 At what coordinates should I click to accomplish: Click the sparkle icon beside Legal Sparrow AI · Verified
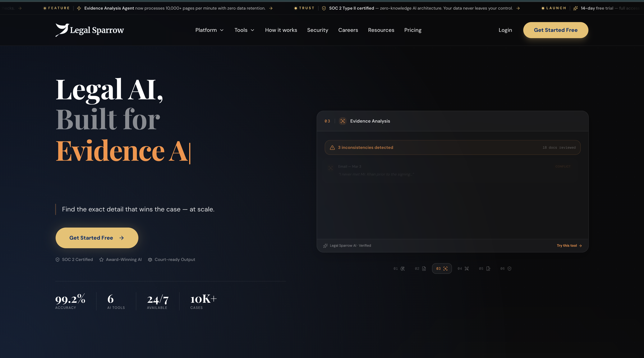coord(325,246)
